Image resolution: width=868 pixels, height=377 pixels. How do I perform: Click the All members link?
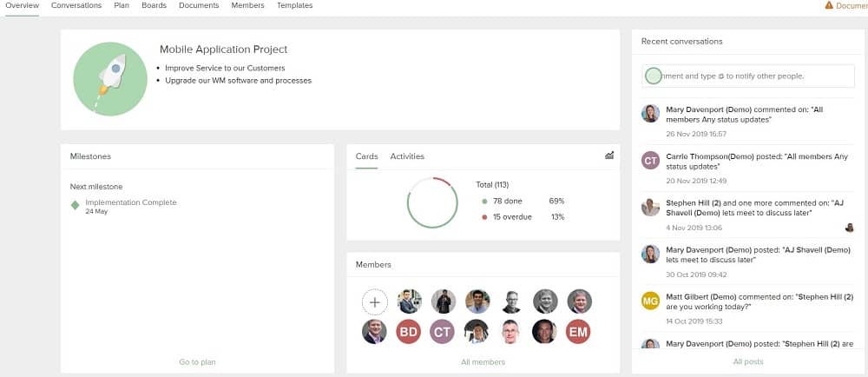pos(483,362)
